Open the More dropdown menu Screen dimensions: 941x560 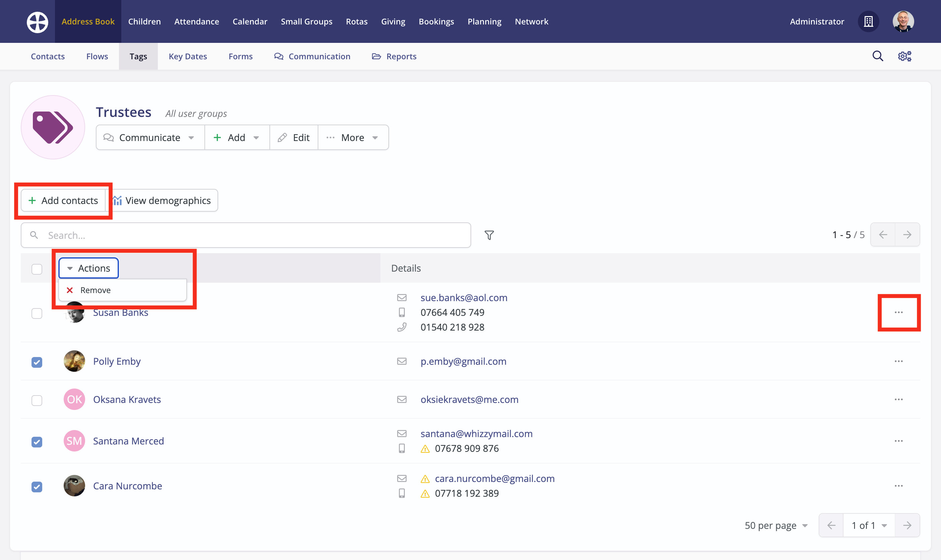(353, 138)
